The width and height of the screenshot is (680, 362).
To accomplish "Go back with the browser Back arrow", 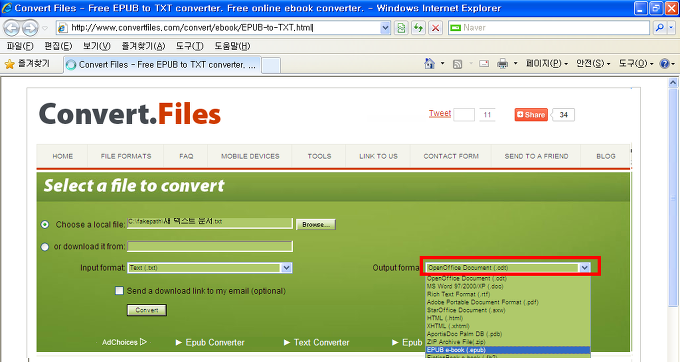I will click(x=11, y=28).
